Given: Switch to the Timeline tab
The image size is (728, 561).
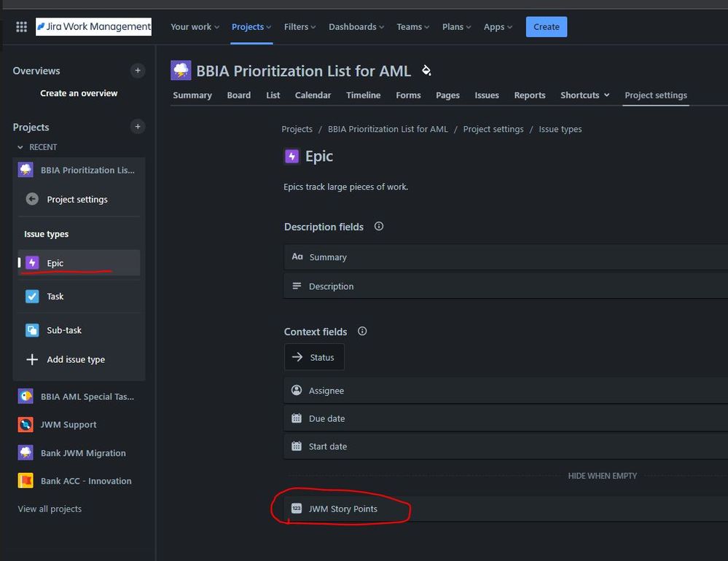Looking at the screenshot, I should [x=363, y=95].
